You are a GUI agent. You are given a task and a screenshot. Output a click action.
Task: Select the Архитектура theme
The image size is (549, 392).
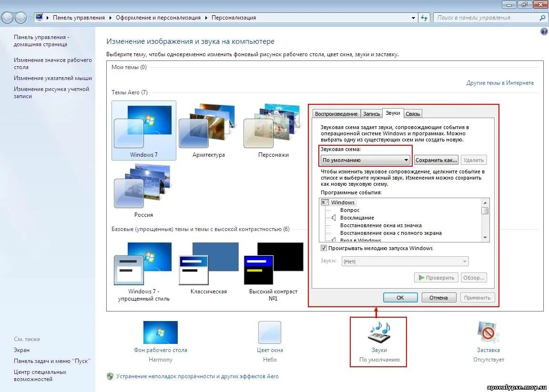pos(208,130)
